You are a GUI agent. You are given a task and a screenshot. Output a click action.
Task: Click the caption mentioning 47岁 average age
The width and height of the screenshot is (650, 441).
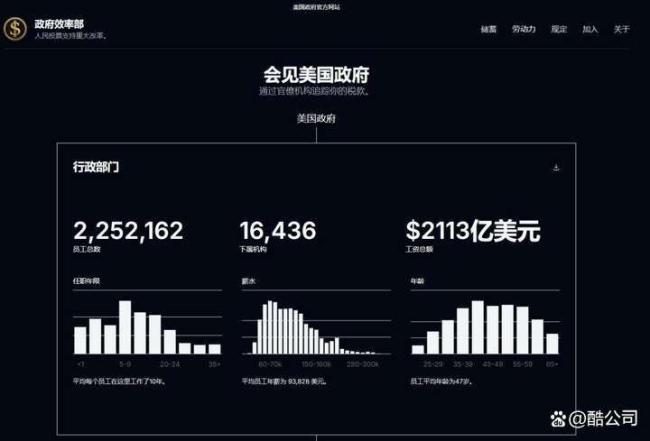pos(441,381)
